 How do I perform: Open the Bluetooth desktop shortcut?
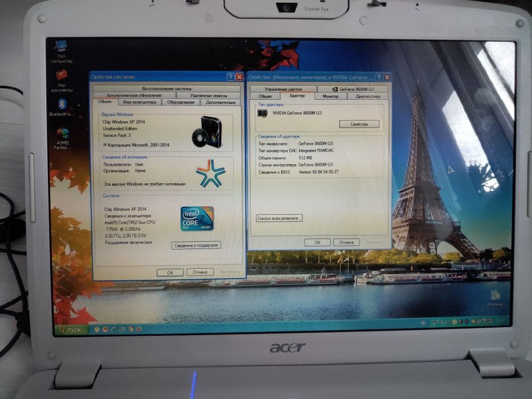62,107
